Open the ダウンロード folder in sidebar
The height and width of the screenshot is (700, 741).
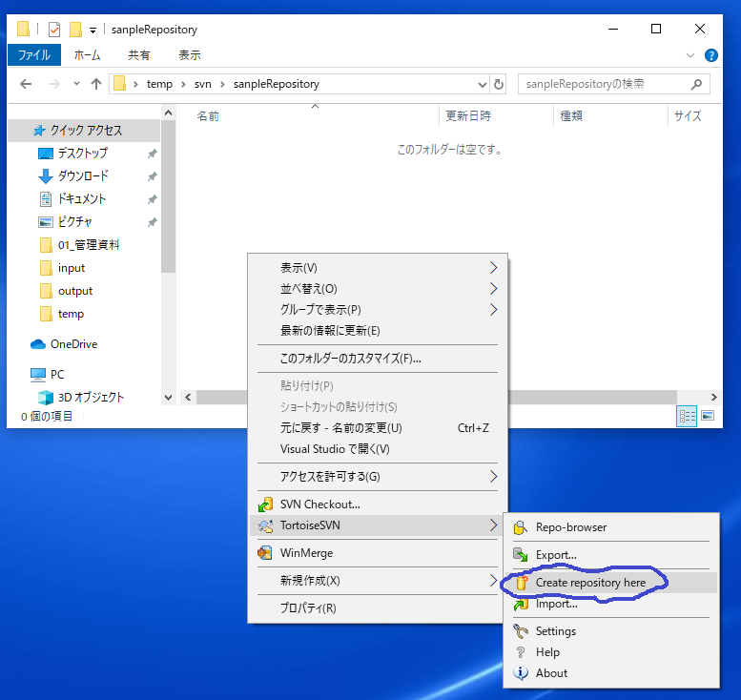pos(83,175)
